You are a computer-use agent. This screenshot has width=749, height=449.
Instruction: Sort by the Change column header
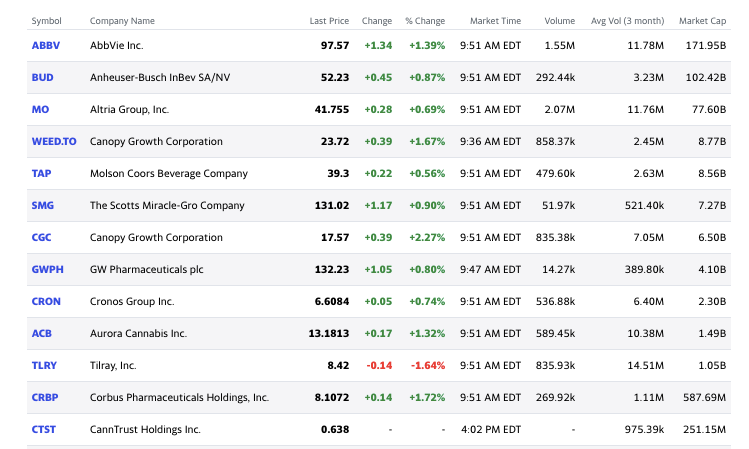377,21
